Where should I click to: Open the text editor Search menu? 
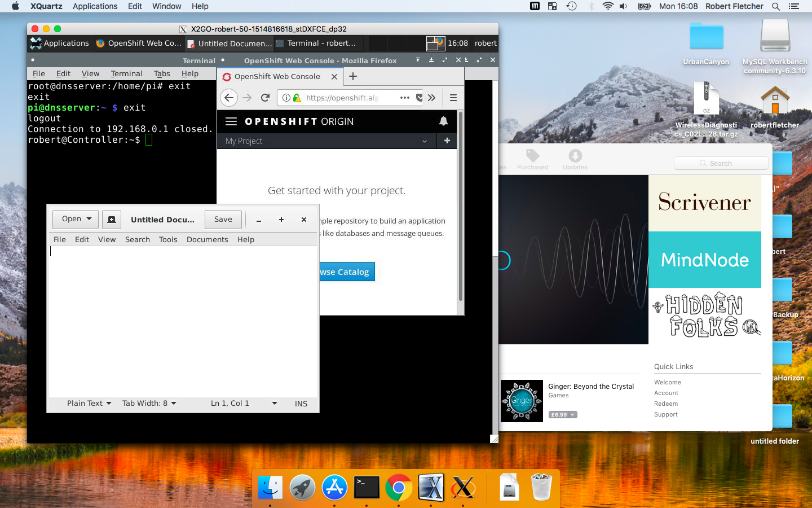click(138, 239)
